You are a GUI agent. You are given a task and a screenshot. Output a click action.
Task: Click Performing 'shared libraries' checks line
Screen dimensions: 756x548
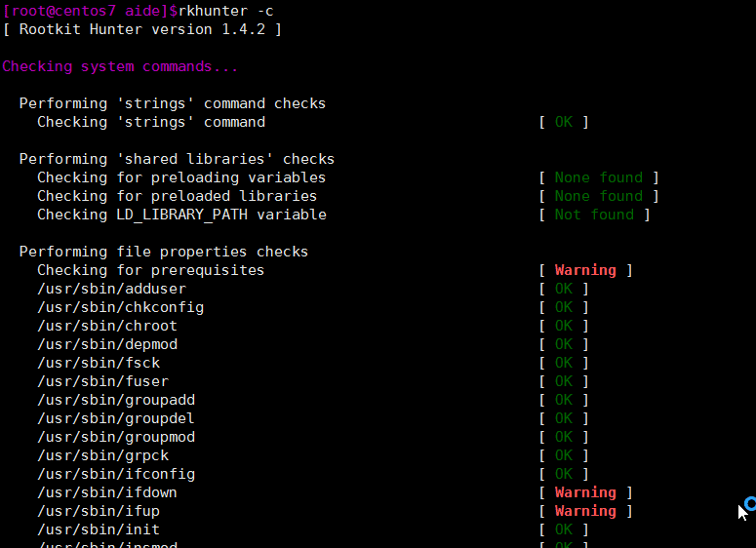(x=177, y=159)
